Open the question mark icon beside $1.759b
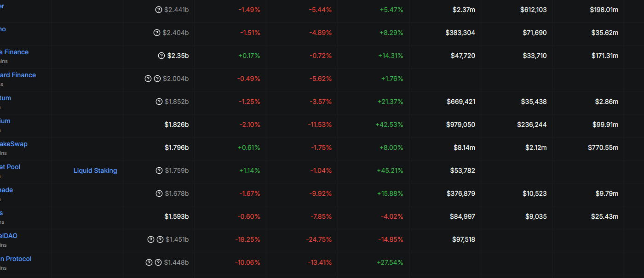Screen dimensions: 644x278 point(159,170)
